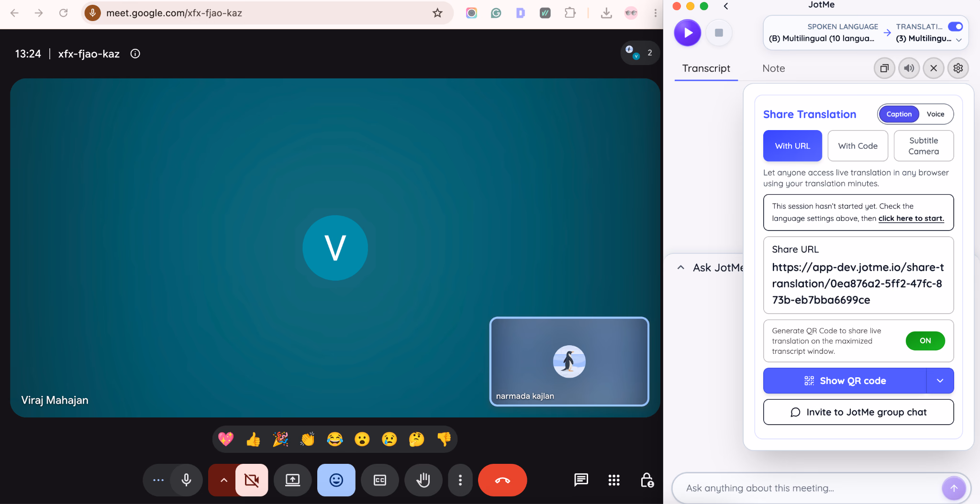Screen dimensions: 980x504
Task: Open the Meet activities grid icon
Action: [614, 480]
